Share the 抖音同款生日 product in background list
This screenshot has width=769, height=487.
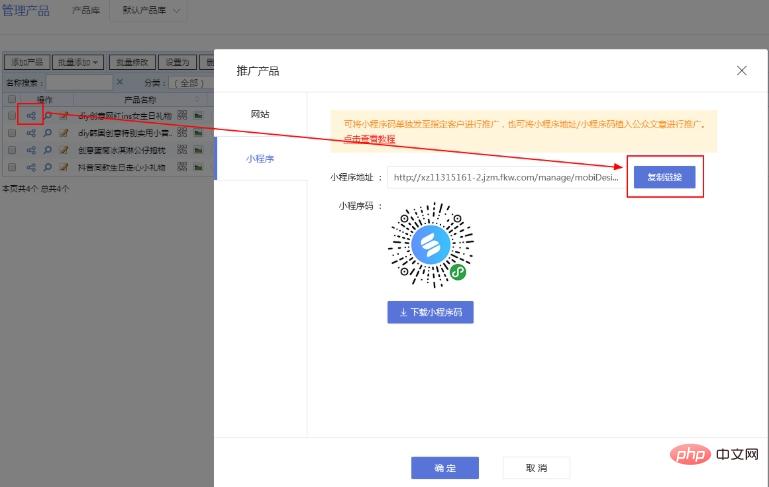pos(31,167)
